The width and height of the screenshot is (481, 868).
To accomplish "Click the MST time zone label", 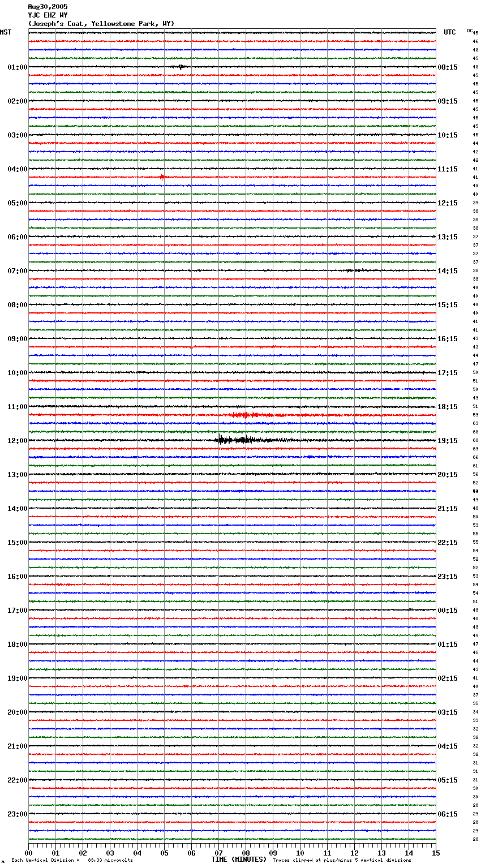I will click(6, 32).
